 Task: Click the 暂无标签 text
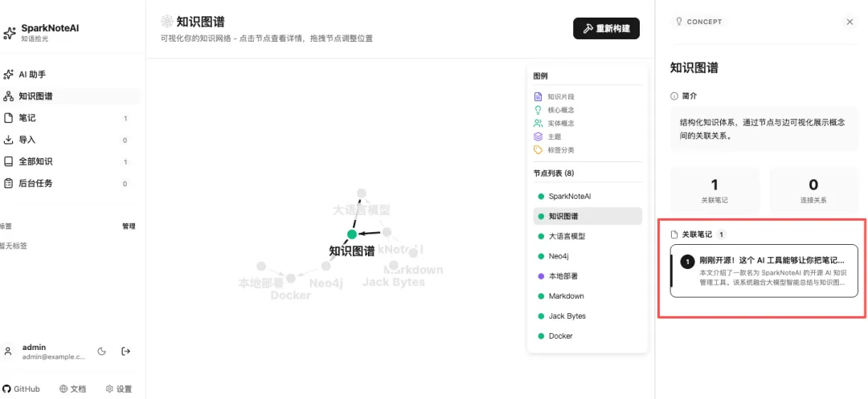14,246
